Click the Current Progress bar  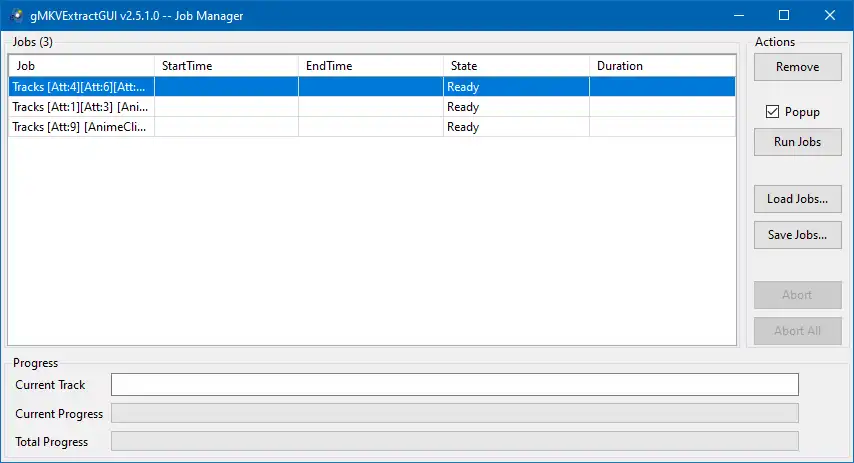coord(455,413)
